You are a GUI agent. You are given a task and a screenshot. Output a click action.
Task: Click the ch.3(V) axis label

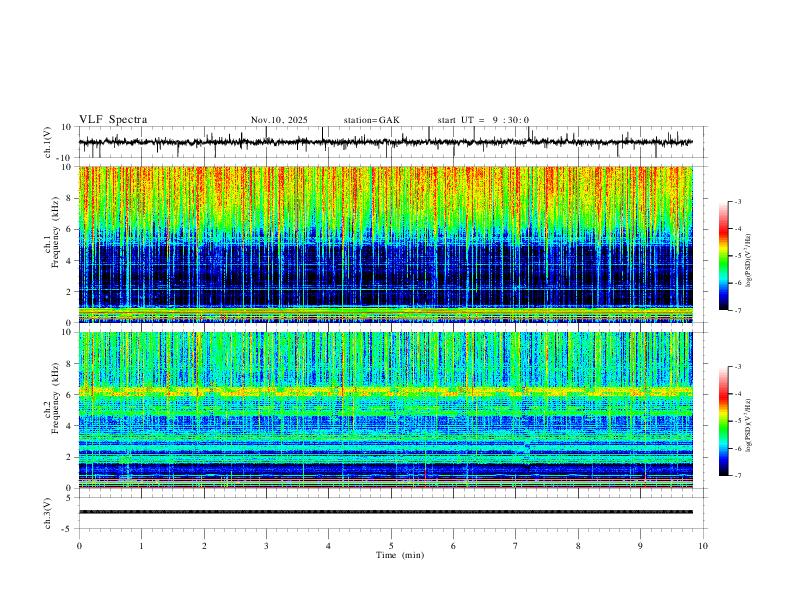pos(47,513)
